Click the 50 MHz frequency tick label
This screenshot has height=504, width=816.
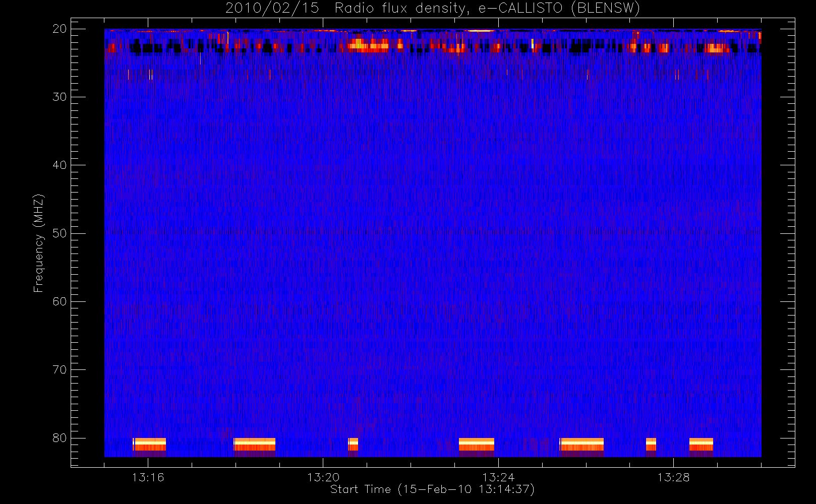click(60, 233)
